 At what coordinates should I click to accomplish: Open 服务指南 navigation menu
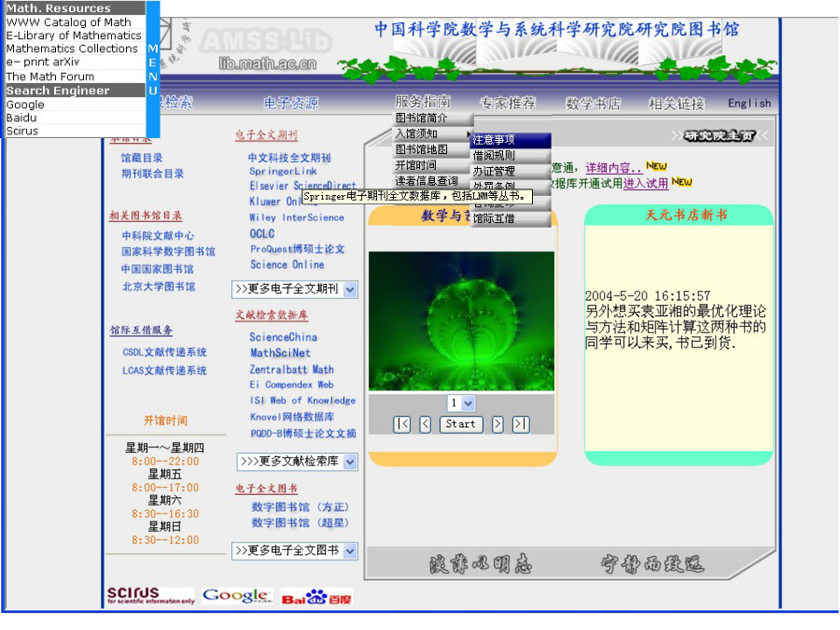click(x=423, y=101)
